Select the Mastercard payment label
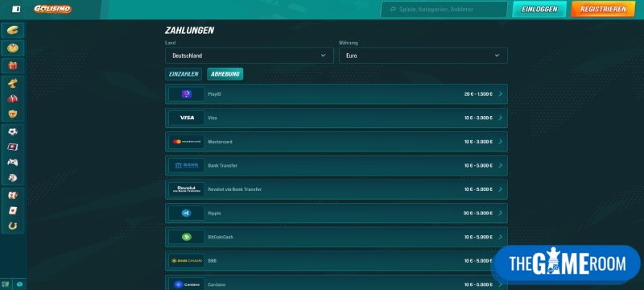The width and height of the screenshot is (644, 290). coord(220,142)
